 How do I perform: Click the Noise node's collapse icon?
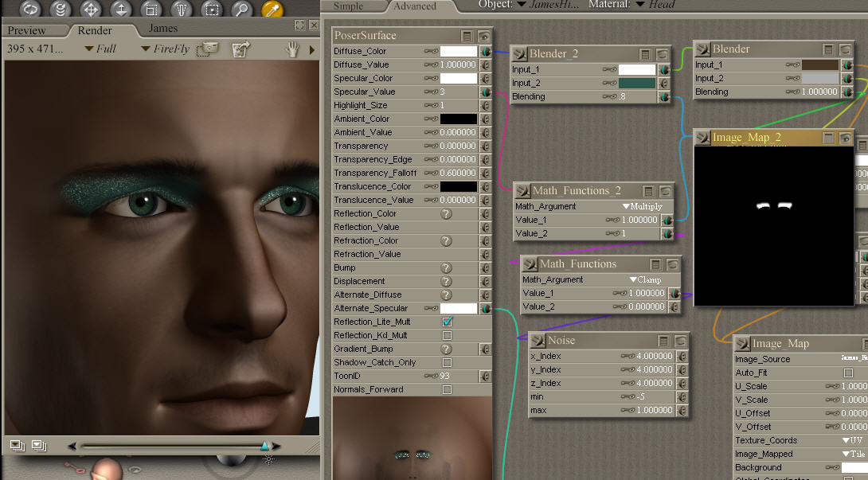(663, 341)
